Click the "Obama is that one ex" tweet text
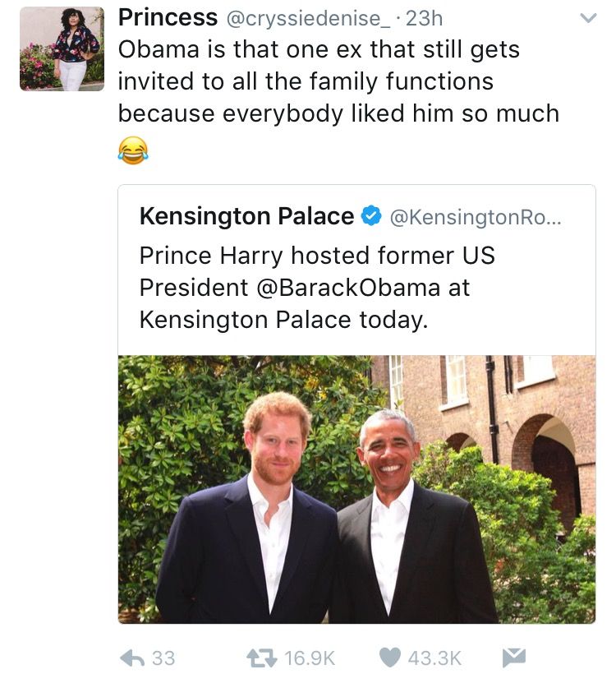The image size is (616, 683). click(319, 49)
